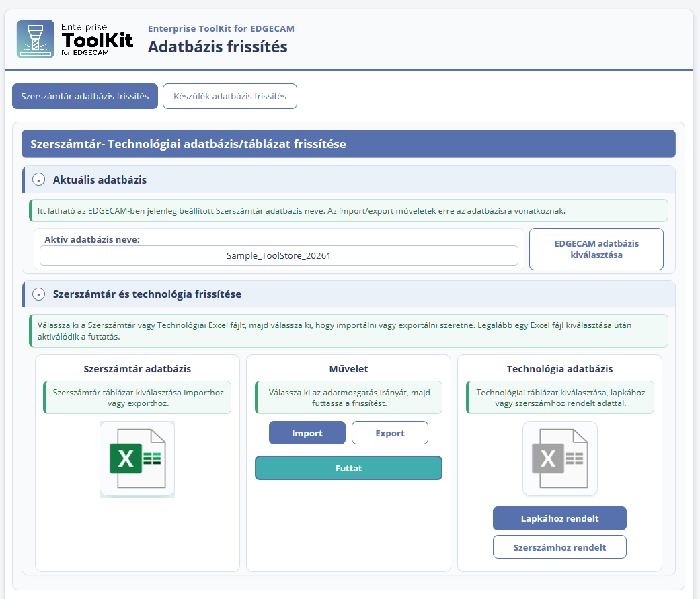The width and height of the screenshot is (700, 599).
Task: Choose the Export direction
Action: pos(390,433)
